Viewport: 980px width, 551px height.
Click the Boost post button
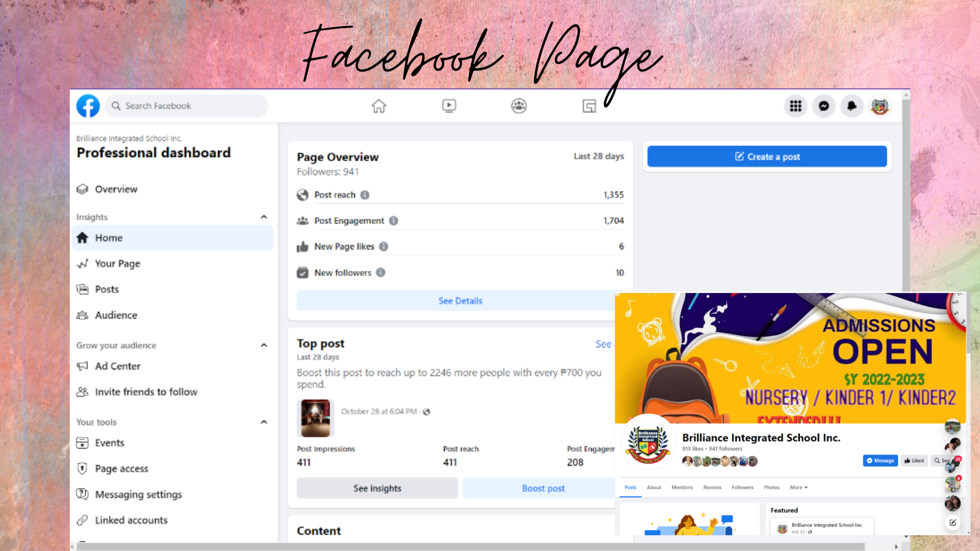point(543,488)
